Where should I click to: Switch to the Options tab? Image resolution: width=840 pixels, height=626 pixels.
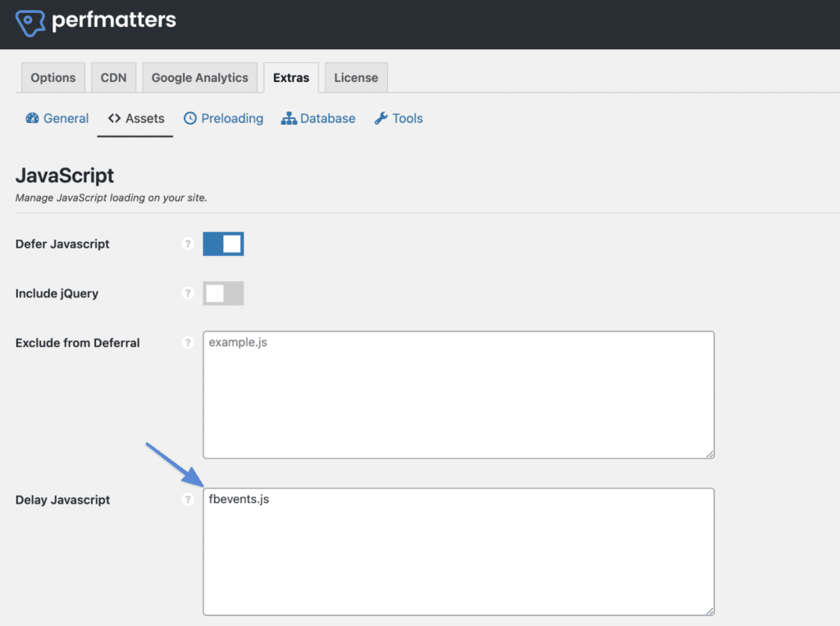[52, 77]
